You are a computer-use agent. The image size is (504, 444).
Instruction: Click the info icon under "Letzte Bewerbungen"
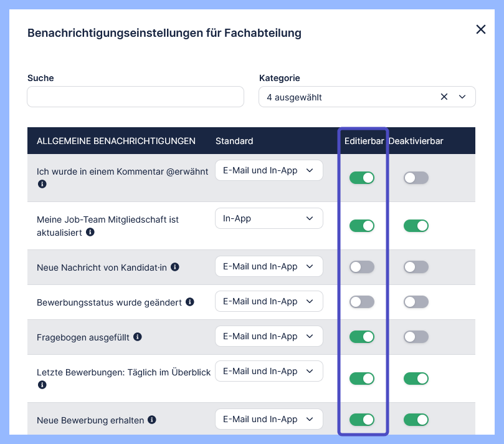(x=42, y=385)
